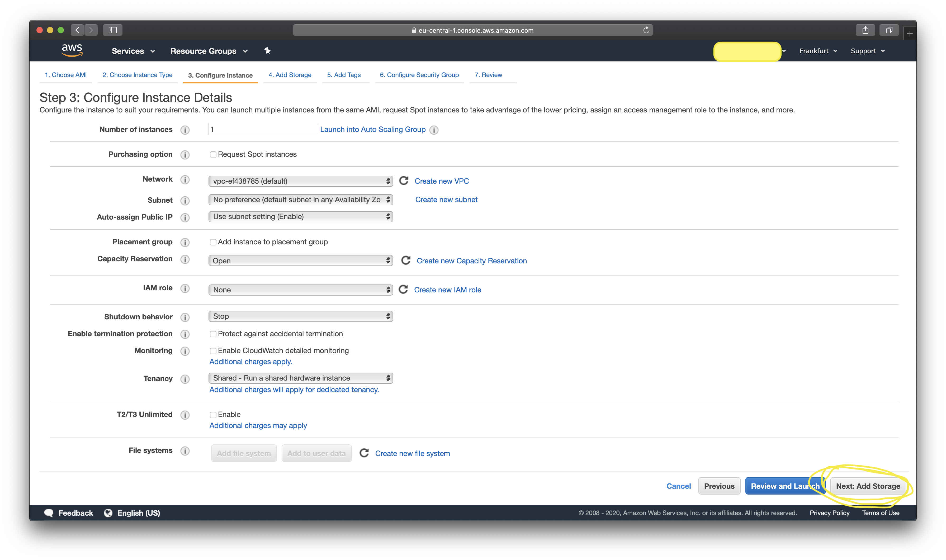Image resolution: width=946 pixels, height=560 pixels.
Task: Refresh the file systems list
Action: tap(364, 453)
